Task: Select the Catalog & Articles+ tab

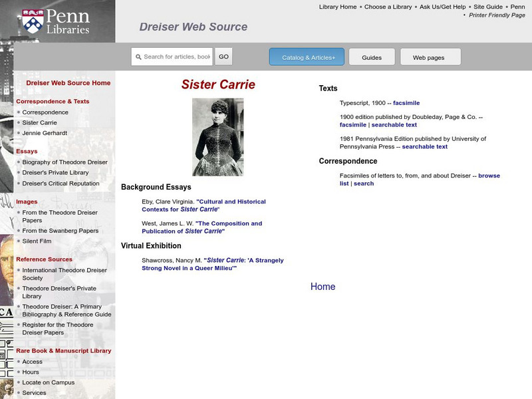Action: click(305, 57)
